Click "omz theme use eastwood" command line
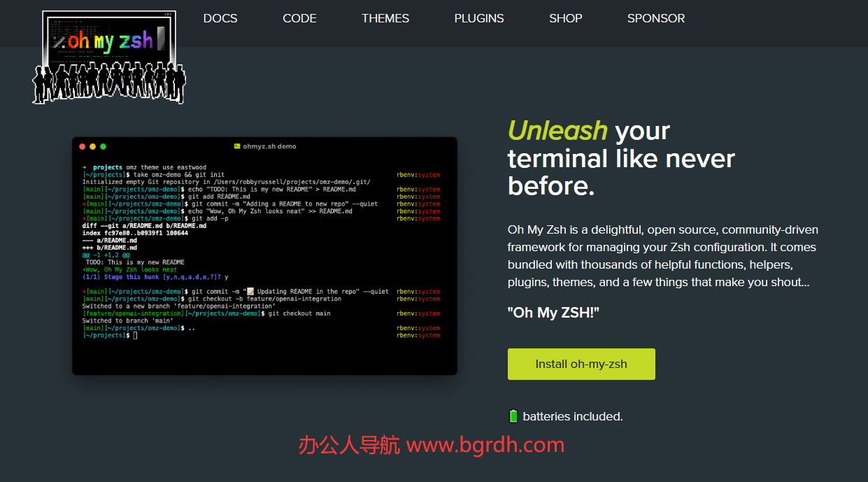868x482 pixels. coord(166,167)
